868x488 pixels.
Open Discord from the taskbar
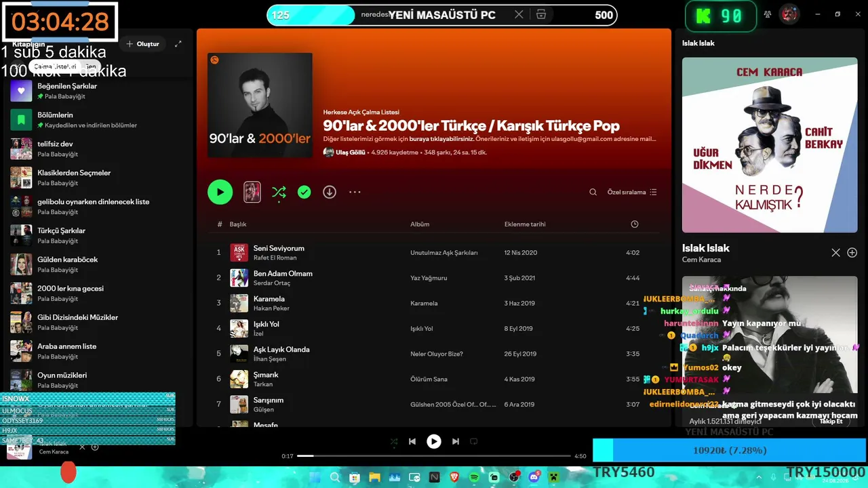[x=534, y=477]
